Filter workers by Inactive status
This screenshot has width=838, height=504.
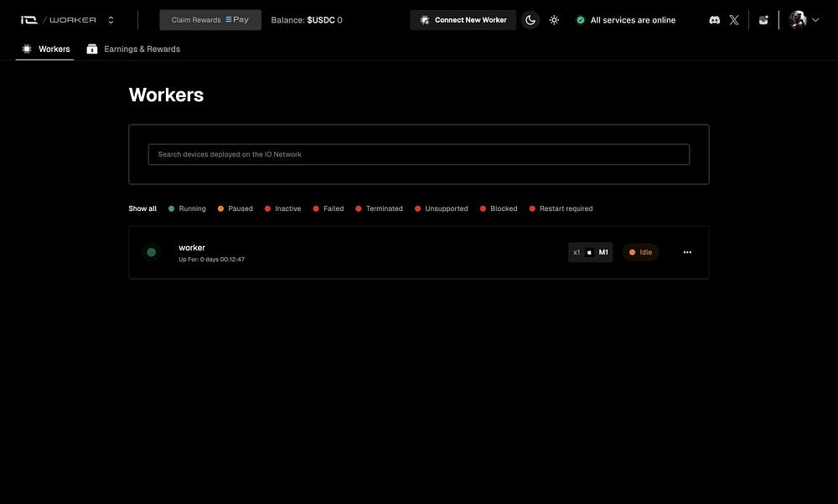[282, 208]
